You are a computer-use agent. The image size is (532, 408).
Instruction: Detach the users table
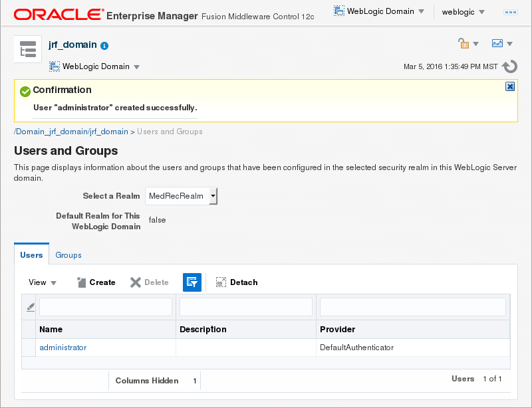pyautogui.click(x=237, y=282)
